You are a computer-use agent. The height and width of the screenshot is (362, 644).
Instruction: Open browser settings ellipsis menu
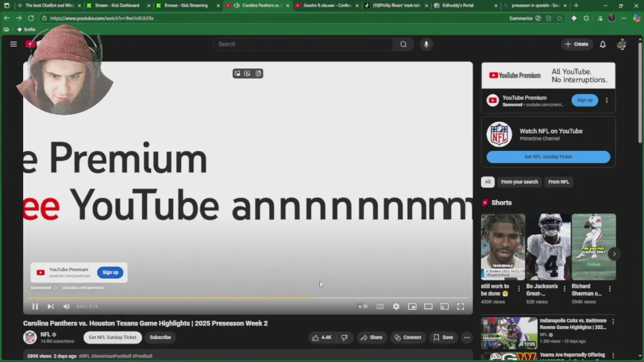pyautogui.click(x=624, y=18)
